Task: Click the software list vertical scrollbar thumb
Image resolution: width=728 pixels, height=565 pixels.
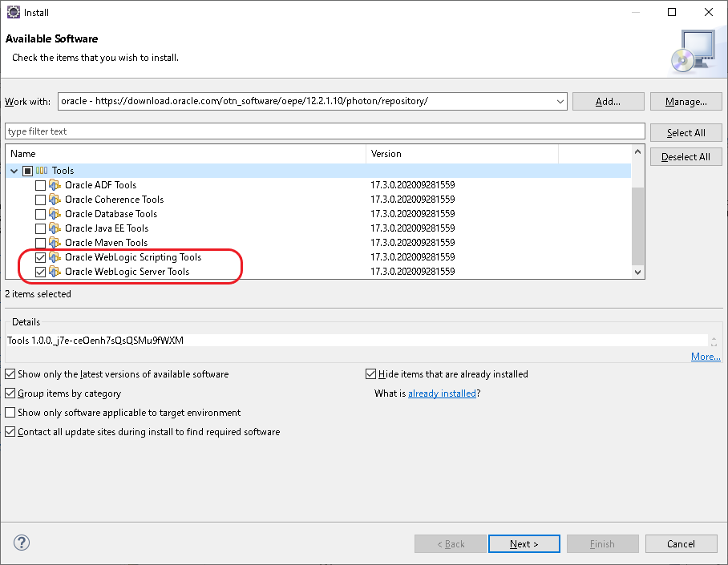Action: pyautogui.click(x=638, y=226)
